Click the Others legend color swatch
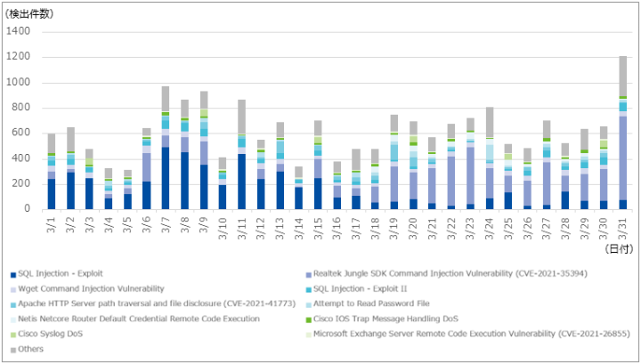641x364 pixels. [13, 350]
